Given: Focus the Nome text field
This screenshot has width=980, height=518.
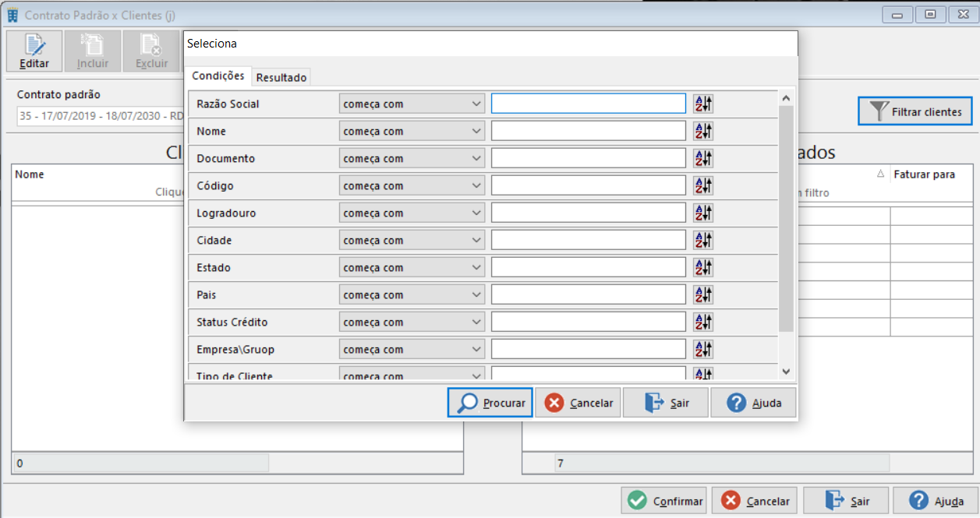Looking at the screenshot, I should click(x=589, y=131).
